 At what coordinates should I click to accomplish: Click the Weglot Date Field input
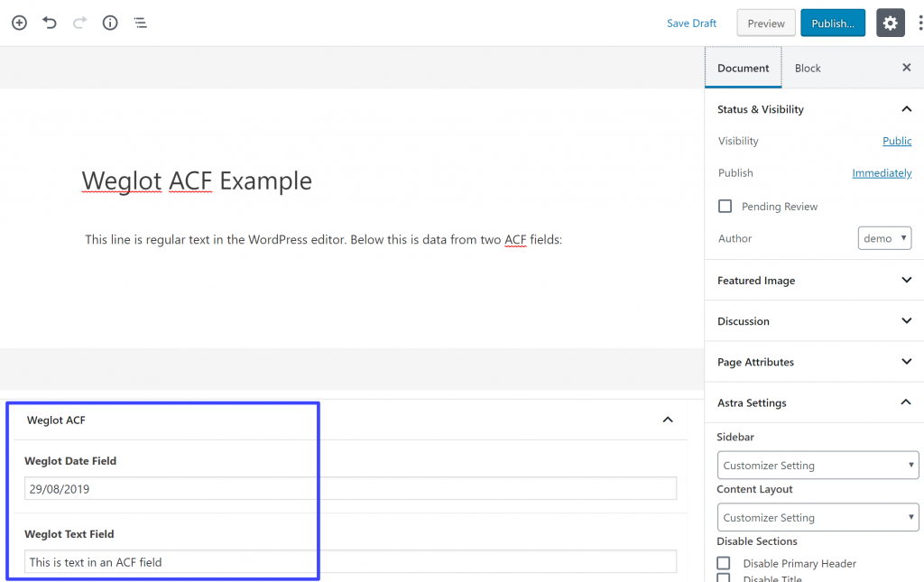pyautogui.click(x=350, y=489)
